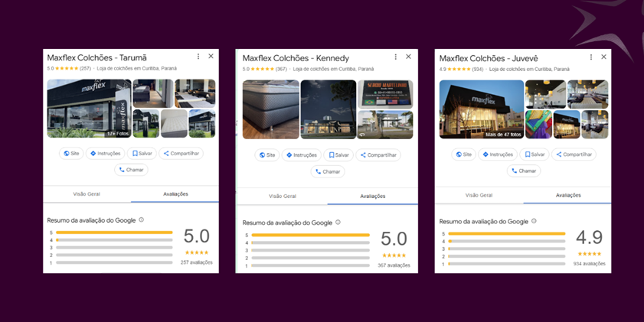Viewport: 644px width, 322px height.
Task: Click info icon beside Juvevê review summary
Action: tap(534, 221)
